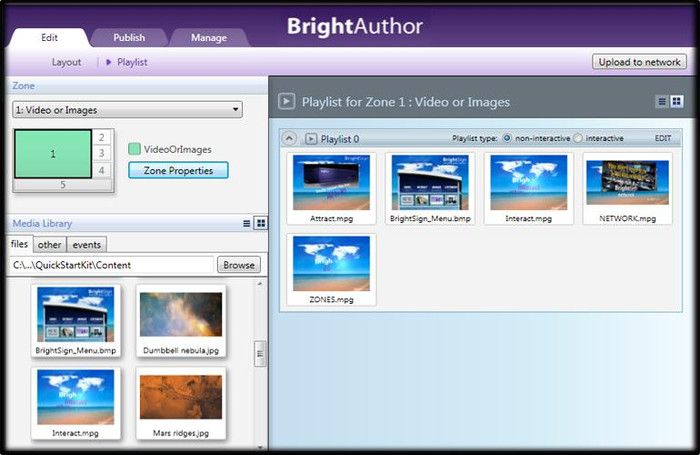Open the Publish tab

129,38
